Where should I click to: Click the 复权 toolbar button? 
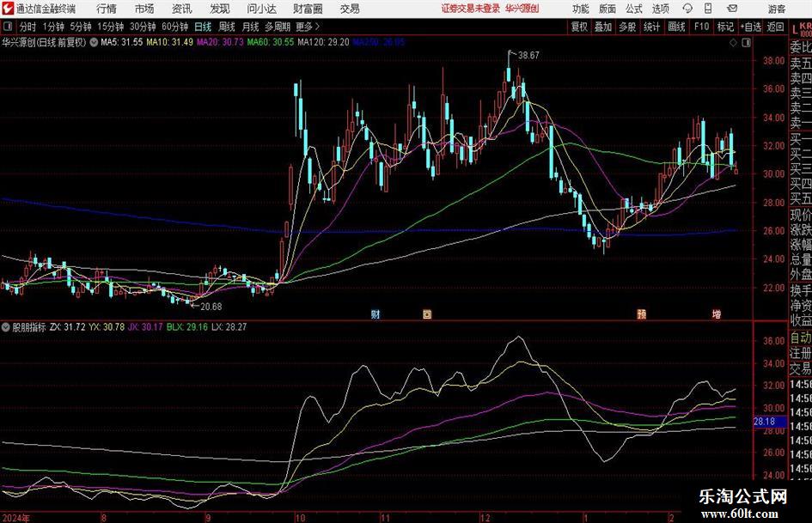[x=579, y=27]
